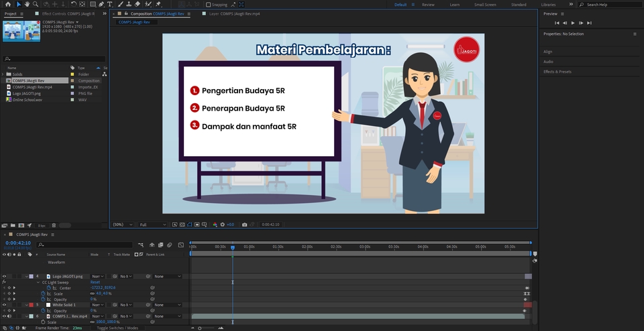Image resolution: width=644 pixels, height=331 pixels.
Task: Click the Home icon in toolbar
Action: coord(7,4)
